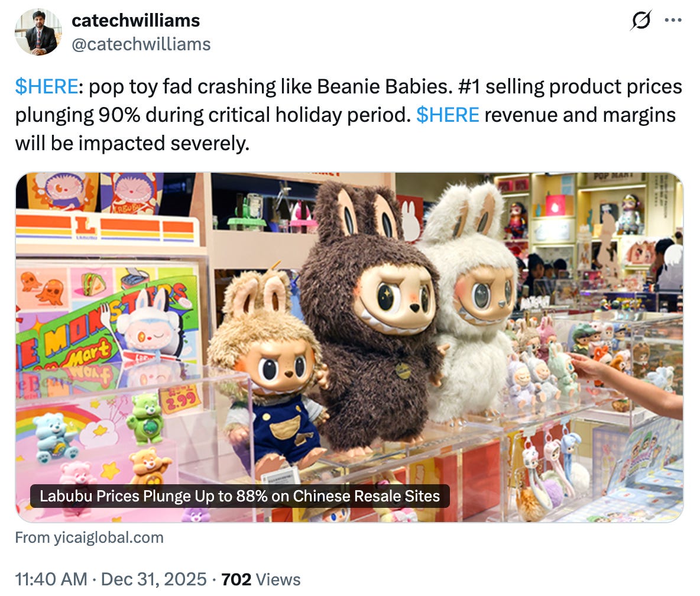Click the Grok explain-post icon

pos(641,20)
